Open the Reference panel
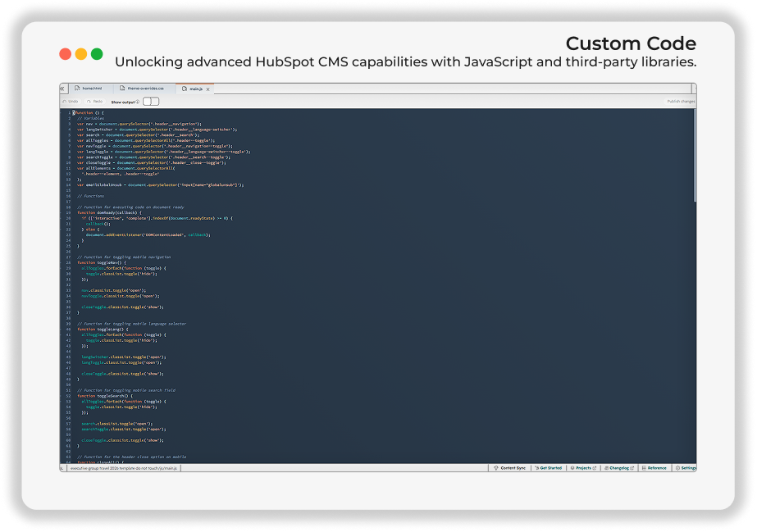 pyautogui.click(x=654, y=468)
